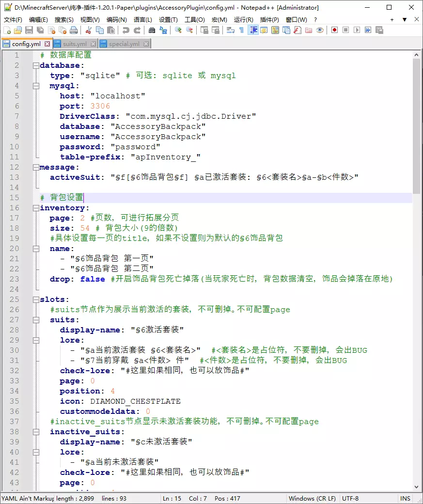The height and width of the screenshot is (504, 423).
Task: Click the Windows (CR LF) status field
Action: (312, 499)
